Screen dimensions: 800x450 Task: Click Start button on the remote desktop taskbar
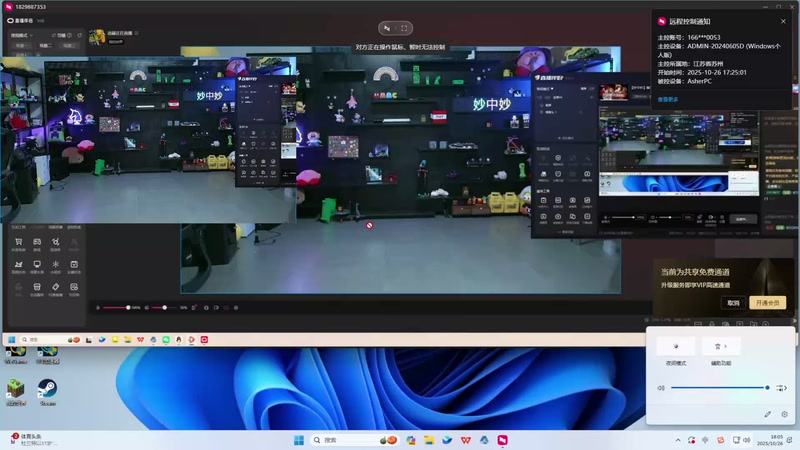(12, 339)
